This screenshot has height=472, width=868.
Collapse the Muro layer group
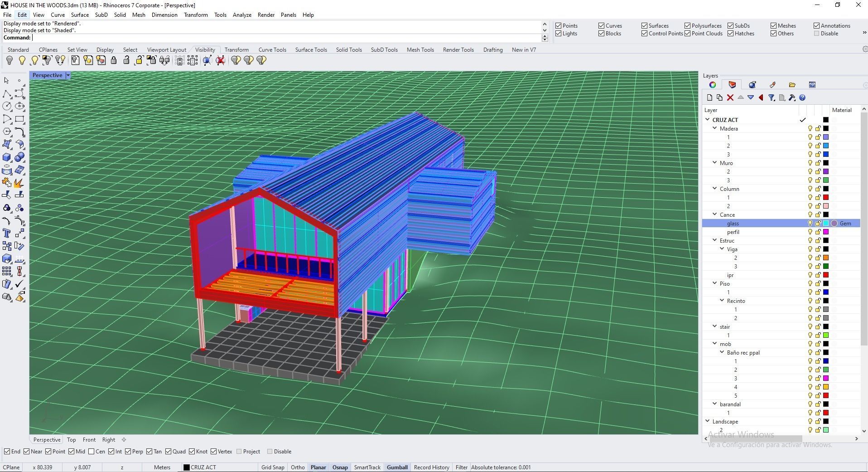tap(715, 163)
